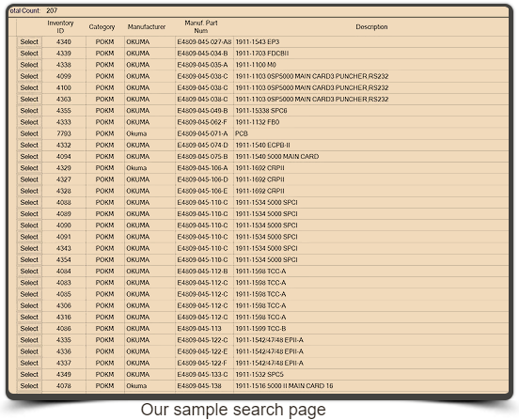The image size is (519, 420).
Task: Click part number E4809-045-062-F
Action: [x=202, y=122]
